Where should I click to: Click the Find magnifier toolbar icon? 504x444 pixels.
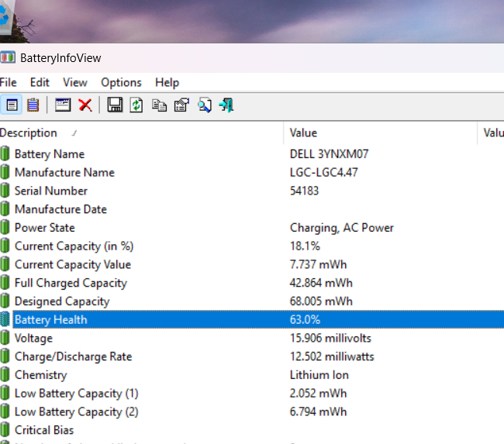[x=205, y=105]
